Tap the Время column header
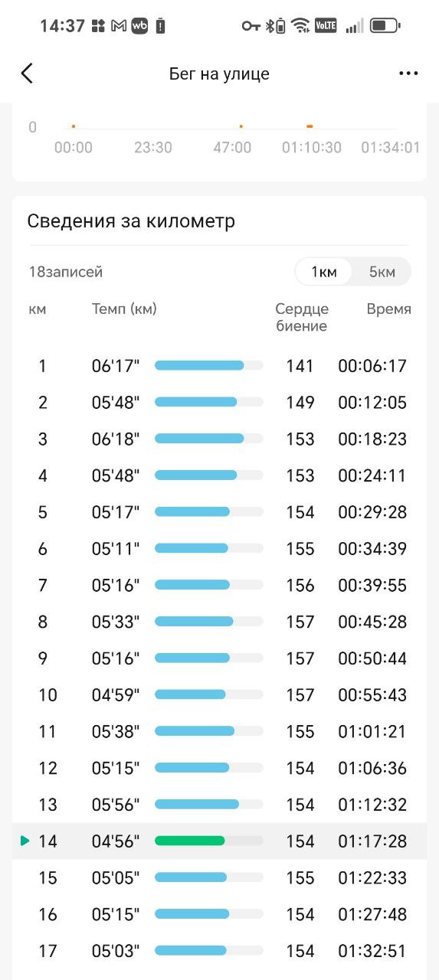Image resolution: width=439 pixels, height=980 pixels. [389, 309]
